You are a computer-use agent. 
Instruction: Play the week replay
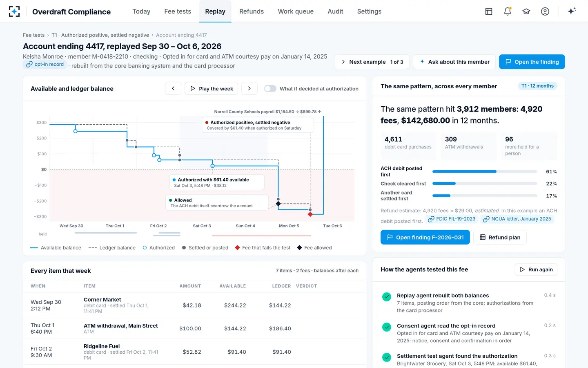[x=212, y=88]
